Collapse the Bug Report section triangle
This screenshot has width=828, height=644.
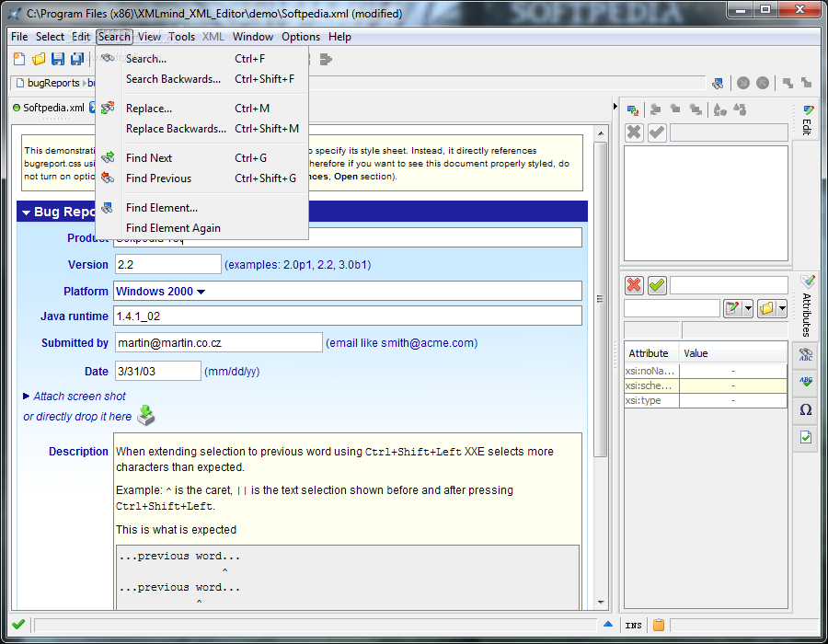(26, 213)
